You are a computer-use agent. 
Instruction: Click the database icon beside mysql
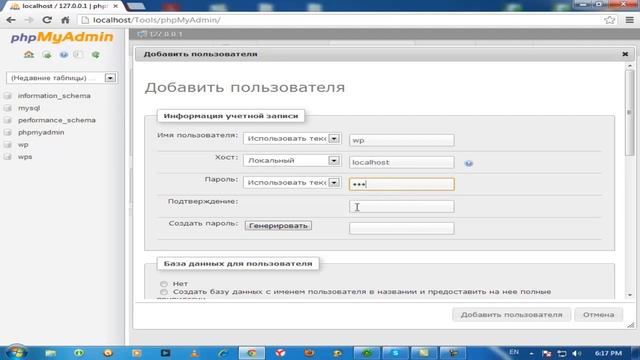[8, 108]
